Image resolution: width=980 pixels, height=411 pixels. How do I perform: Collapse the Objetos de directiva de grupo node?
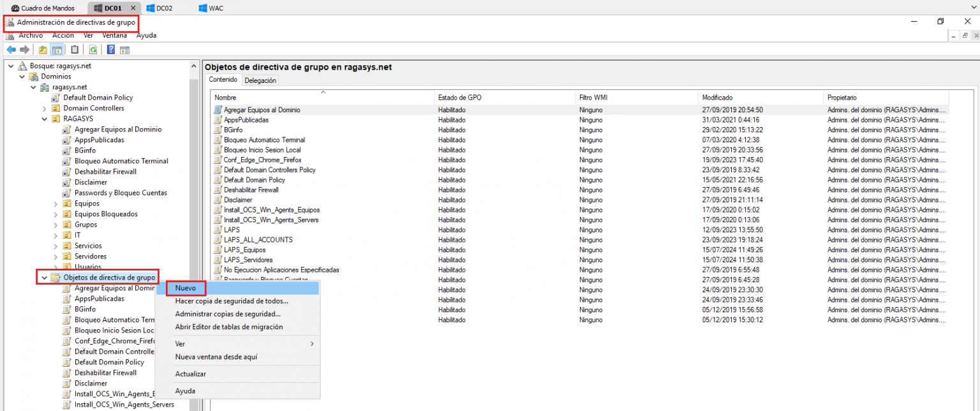pyautogui.click(x=44, y=278)
